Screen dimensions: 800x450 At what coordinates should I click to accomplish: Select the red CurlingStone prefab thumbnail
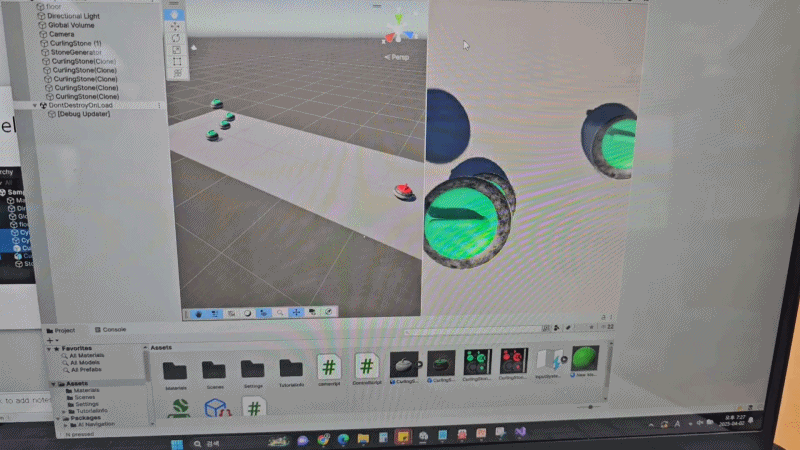coord(513,363)
